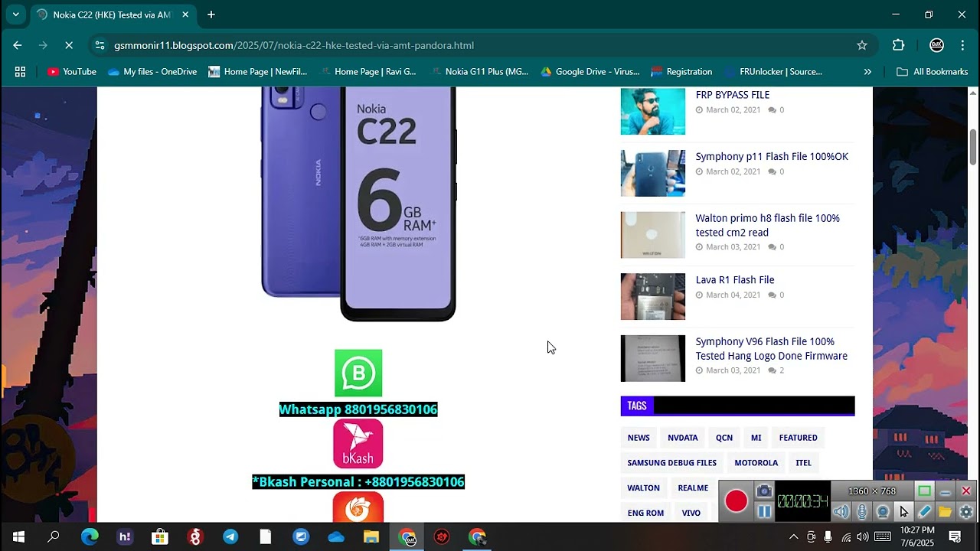The width and height of the screenshot is (980, 551).
Task: Go back to the previous page
Action: (18, 45)
